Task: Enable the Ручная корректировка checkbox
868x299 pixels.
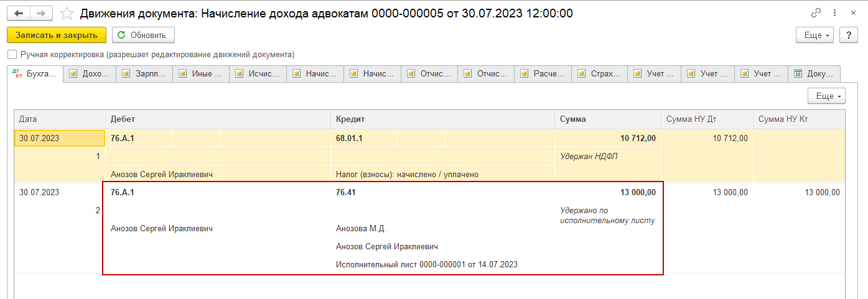Action: 12,55
